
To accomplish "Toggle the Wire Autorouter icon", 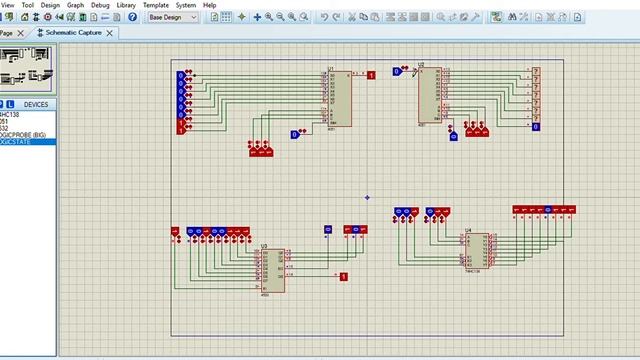I will [x=496, y=17].
